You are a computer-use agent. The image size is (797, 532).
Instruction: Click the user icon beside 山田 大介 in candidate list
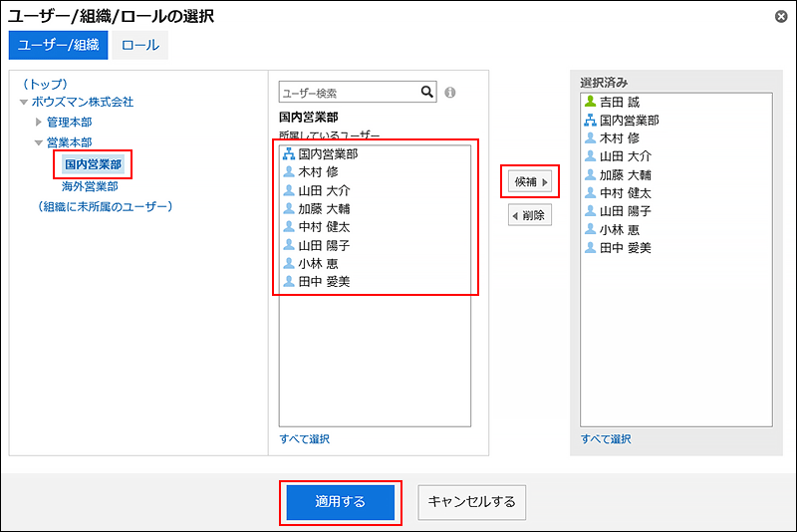289,190
